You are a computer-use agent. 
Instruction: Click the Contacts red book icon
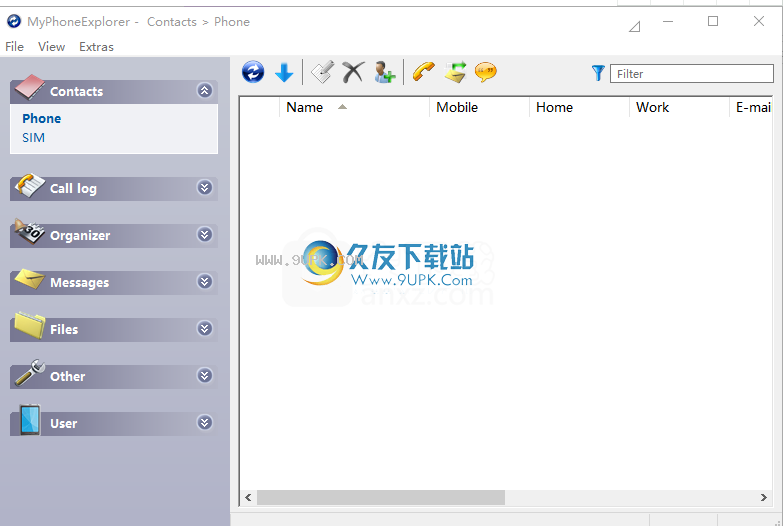[29, 86]
